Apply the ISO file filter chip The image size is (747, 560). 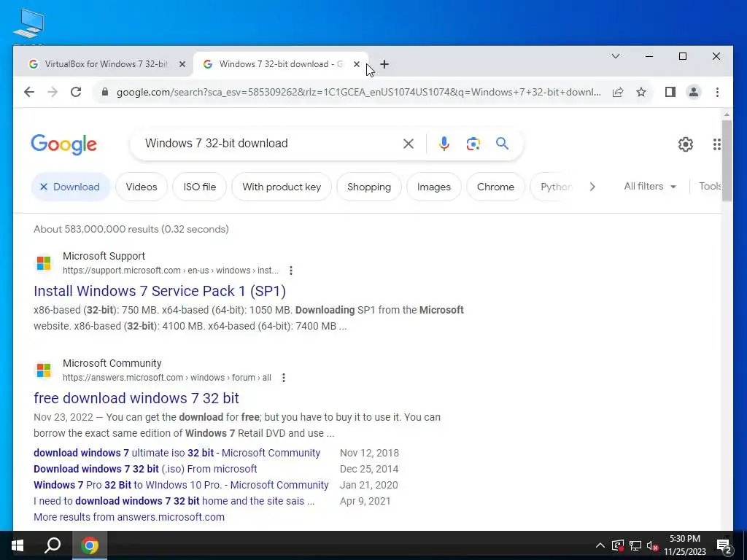pos(200,187)
